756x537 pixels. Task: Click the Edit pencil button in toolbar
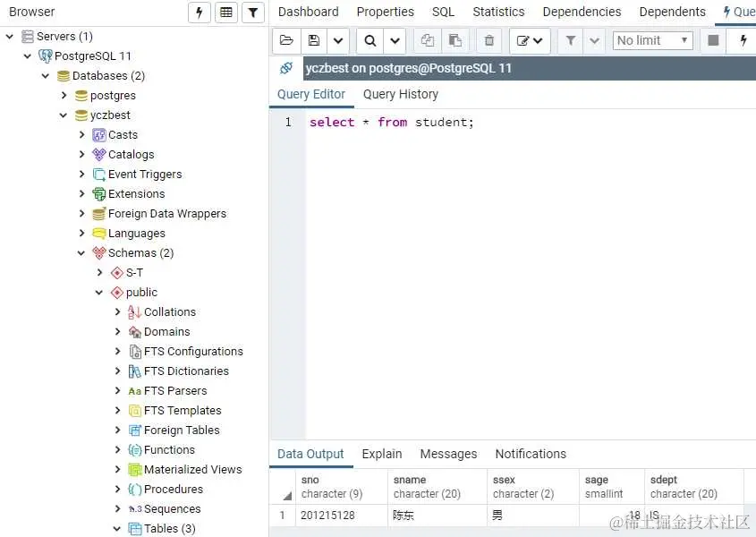(530, 40)
